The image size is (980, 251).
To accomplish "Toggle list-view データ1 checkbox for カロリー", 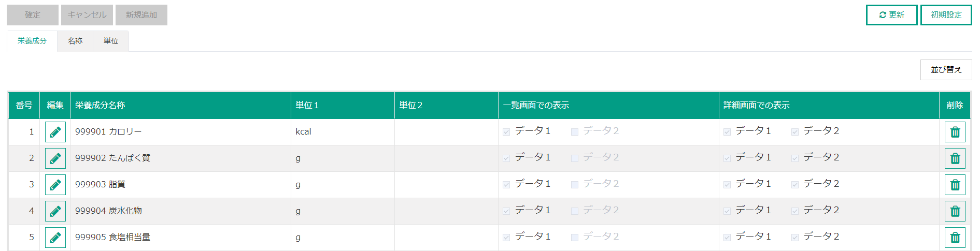I will point(506,132).
